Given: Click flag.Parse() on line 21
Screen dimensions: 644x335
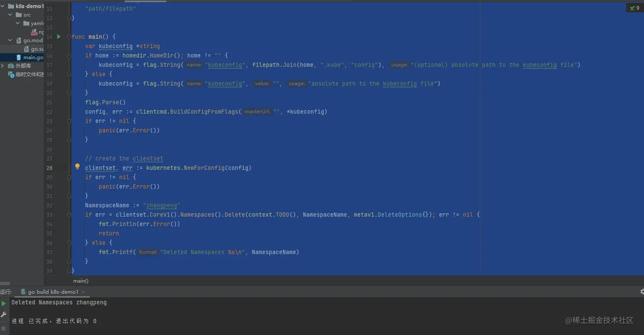Looking at the screenshot, I should pyautogui.click(x=105, y=102).
